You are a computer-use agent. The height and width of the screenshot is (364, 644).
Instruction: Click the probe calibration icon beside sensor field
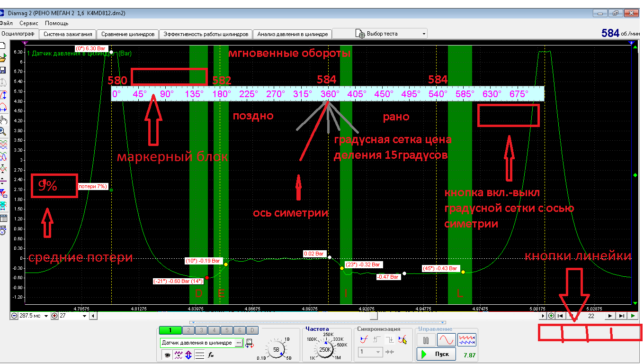point(250,344)
